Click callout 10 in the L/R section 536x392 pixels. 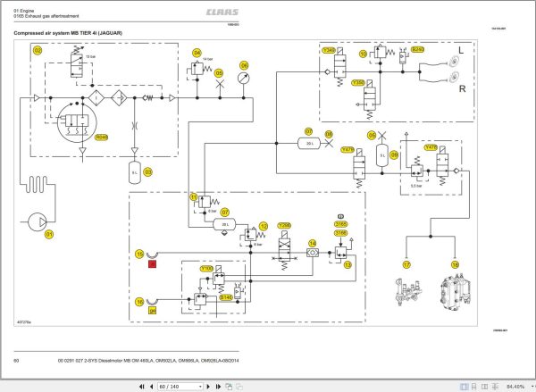[x=363, y=54]
